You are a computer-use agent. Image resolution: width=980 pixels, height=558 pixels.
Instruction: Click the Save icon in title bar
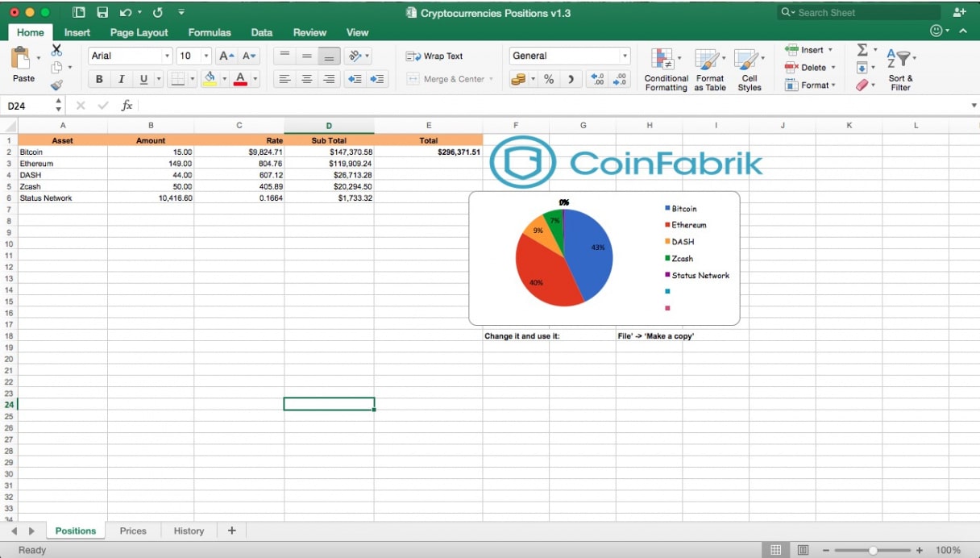coord(102,13)
